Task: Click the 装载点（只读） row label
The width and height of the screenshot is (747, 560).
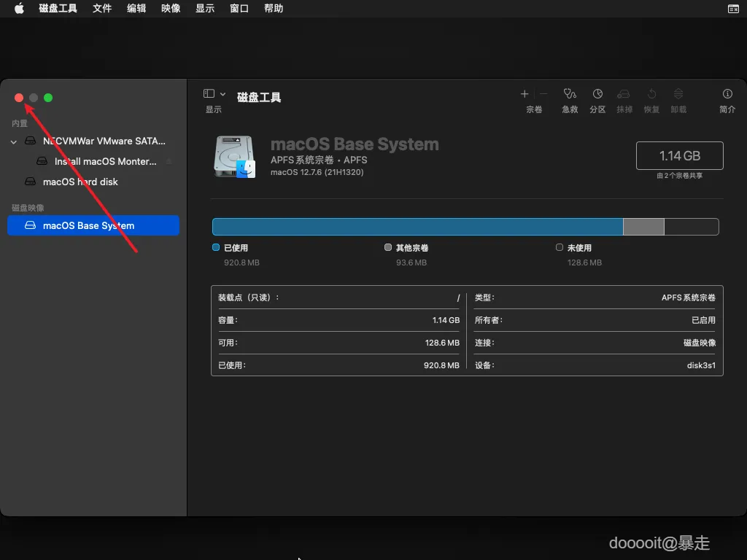Action: pyautogui.click(x=249, y=297)
